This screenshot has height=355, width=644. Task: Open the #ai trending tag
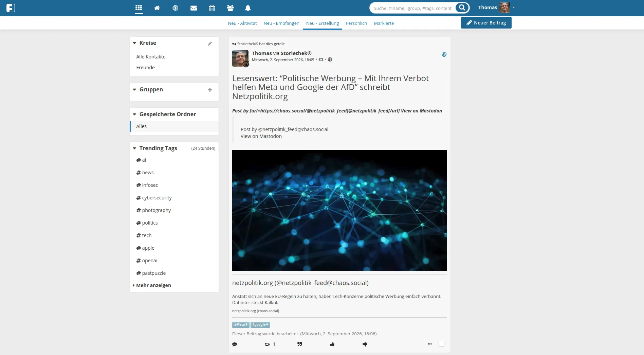(x=141, y=160)
